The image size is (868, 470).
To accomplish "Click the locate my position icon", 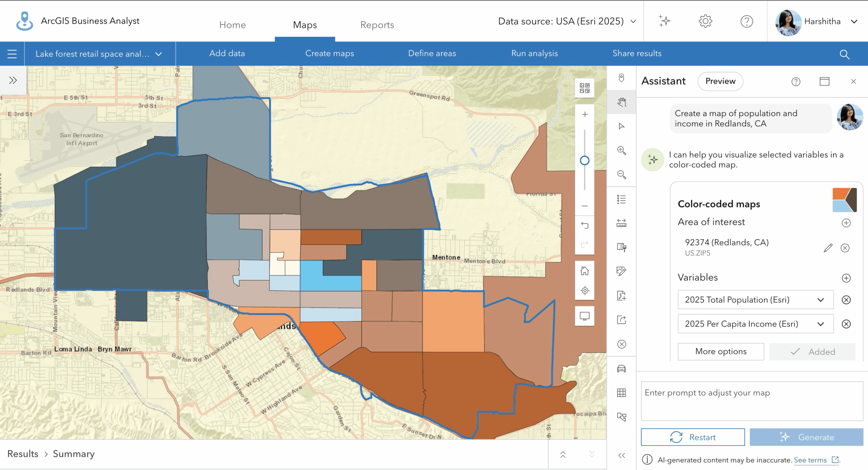I will pyautogui.click(x=585, y=290).
